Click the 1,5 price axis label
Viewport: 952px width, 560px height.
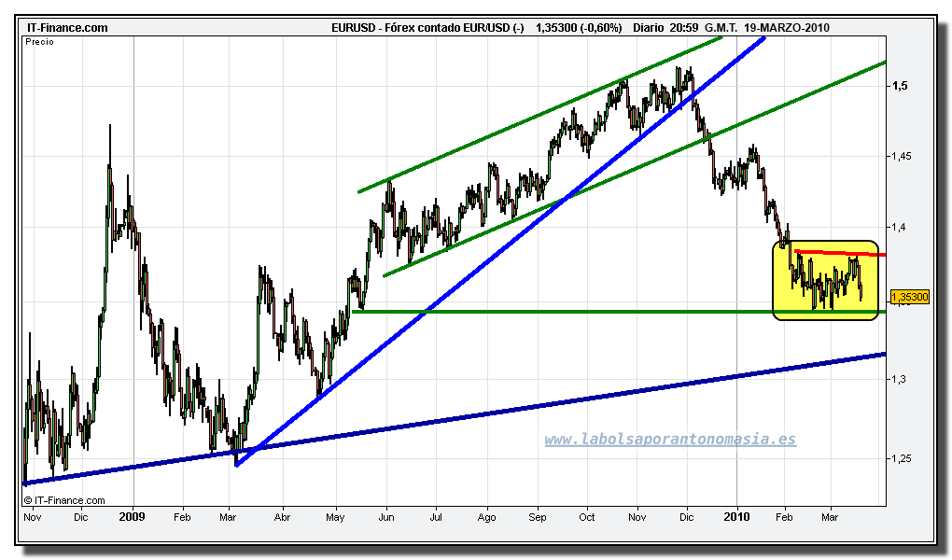coord(900,86)
